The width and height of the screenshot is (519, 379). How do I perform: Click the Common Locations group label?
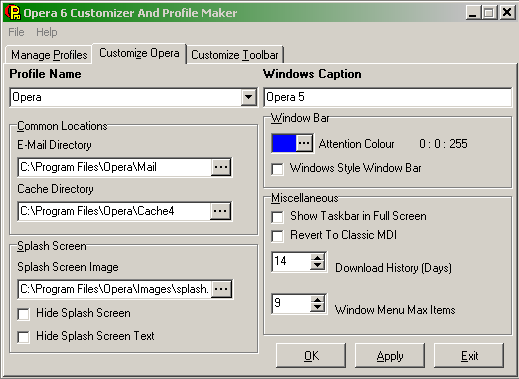pos(62,126)
